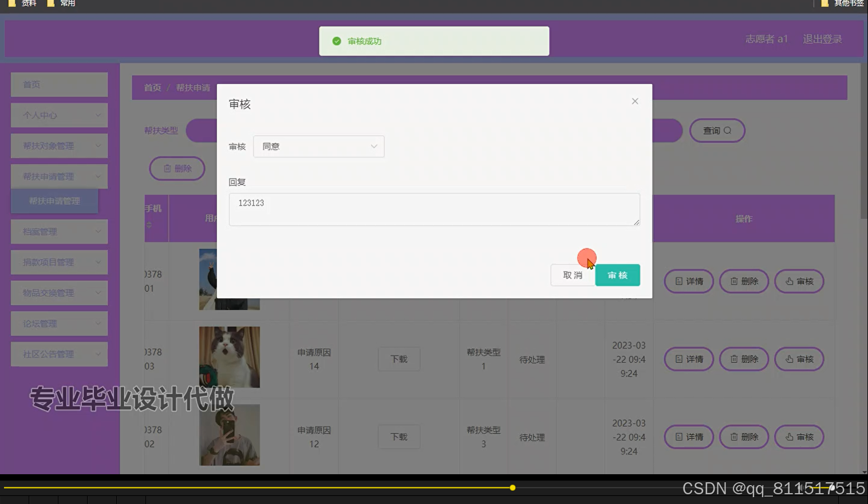The height and width of the screenshot is (504, 868).
Task: Open 详情 for the 申请原因12 row
Action: tap(689, 437)
